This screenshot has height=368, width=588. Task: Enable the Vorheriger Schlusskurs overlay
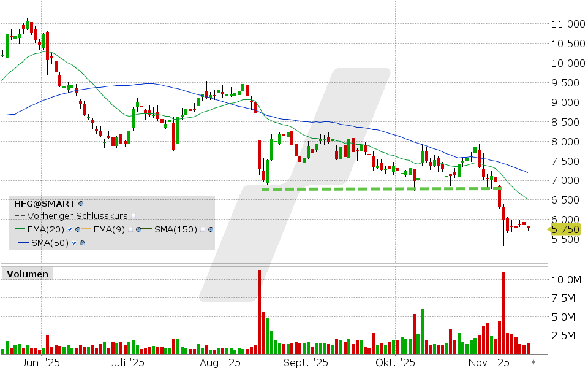coord(134,216)
